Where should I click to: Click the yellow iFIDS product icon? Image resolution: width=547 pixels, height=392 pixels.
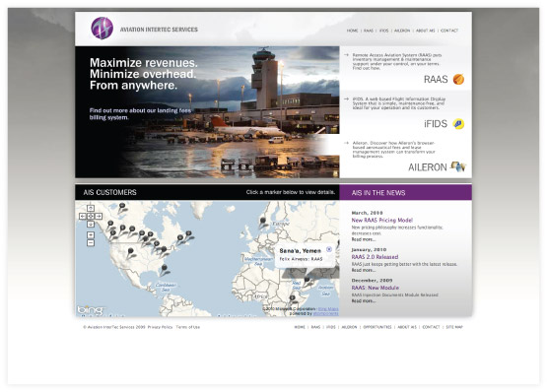(x=458, y=124)
